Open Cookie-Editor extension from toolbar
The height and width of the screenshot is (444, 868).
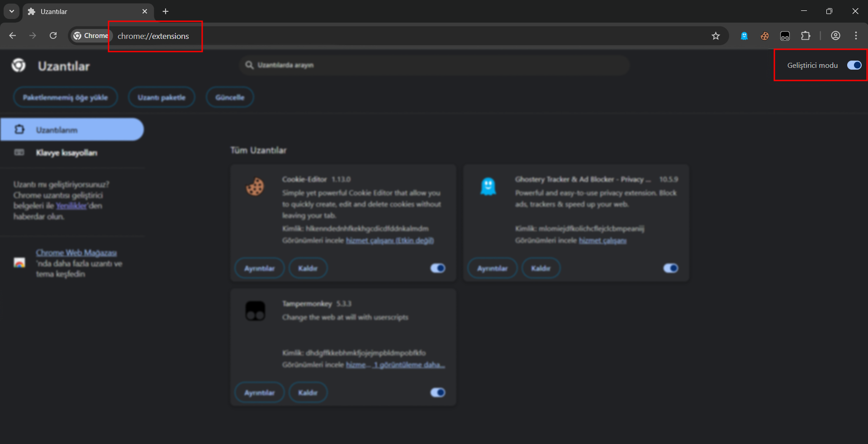tap(764, 36)
